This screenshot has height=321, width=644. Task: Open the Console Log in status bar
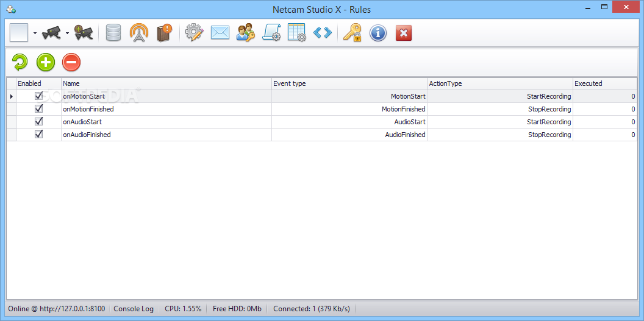(x=134, y=309)
